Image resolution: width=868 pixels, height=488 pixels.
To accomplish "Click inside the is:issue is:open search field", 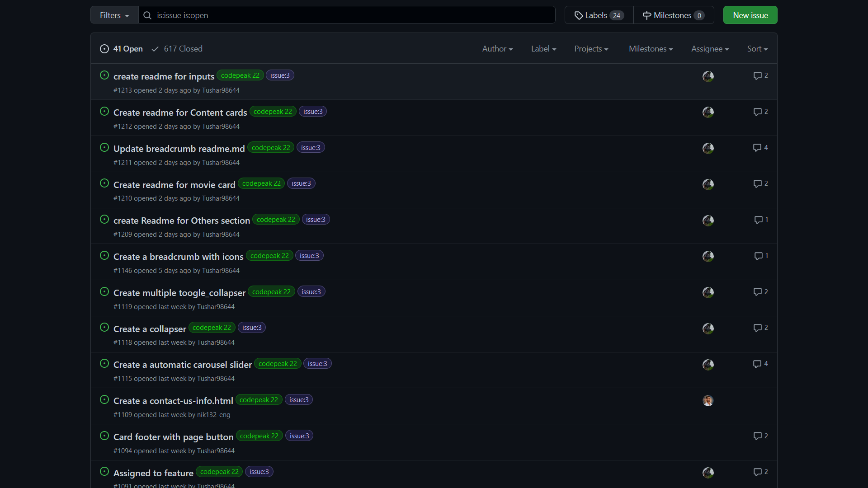I will click(316, 15).
